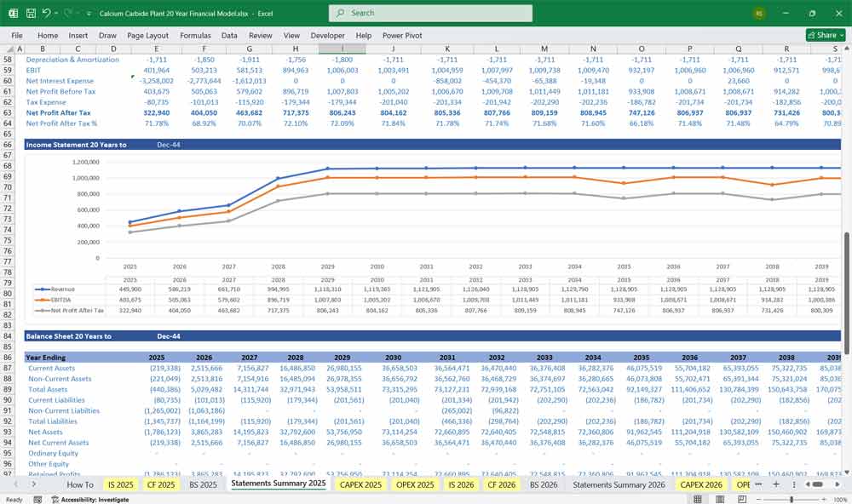Switch to Normal view in status bar
852x504 pixels.
pyautogui.click(x=698, y=498)
